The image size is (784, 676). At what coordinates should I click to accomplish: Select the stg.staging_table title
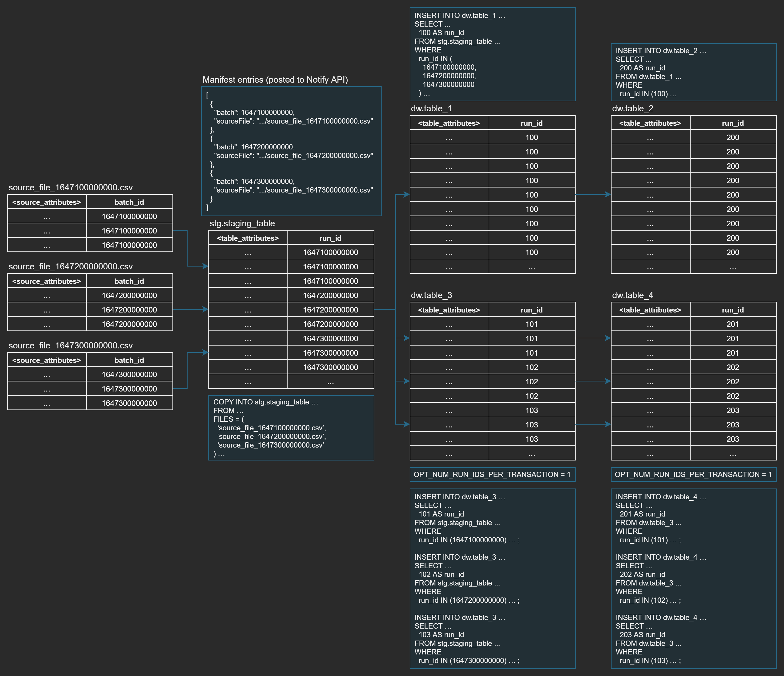point(242,224)
